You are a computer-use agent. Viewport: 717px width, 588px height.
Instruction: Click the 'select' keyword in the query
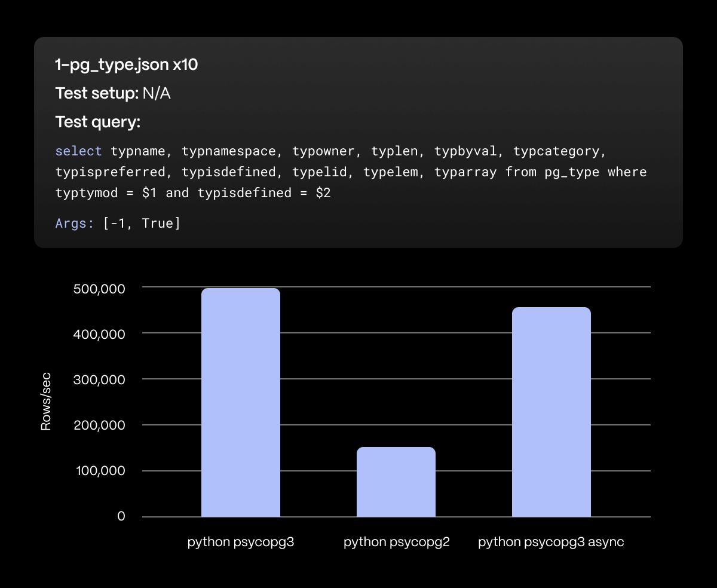pyautogui.click(x=79, y=151)
